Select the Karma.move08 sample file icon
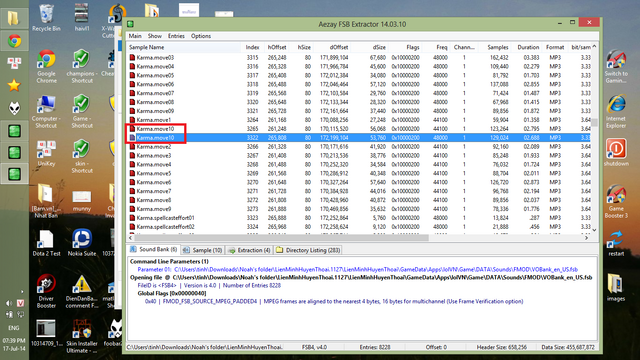The width and height of the screenshot is (640, 360). point(132,102)
